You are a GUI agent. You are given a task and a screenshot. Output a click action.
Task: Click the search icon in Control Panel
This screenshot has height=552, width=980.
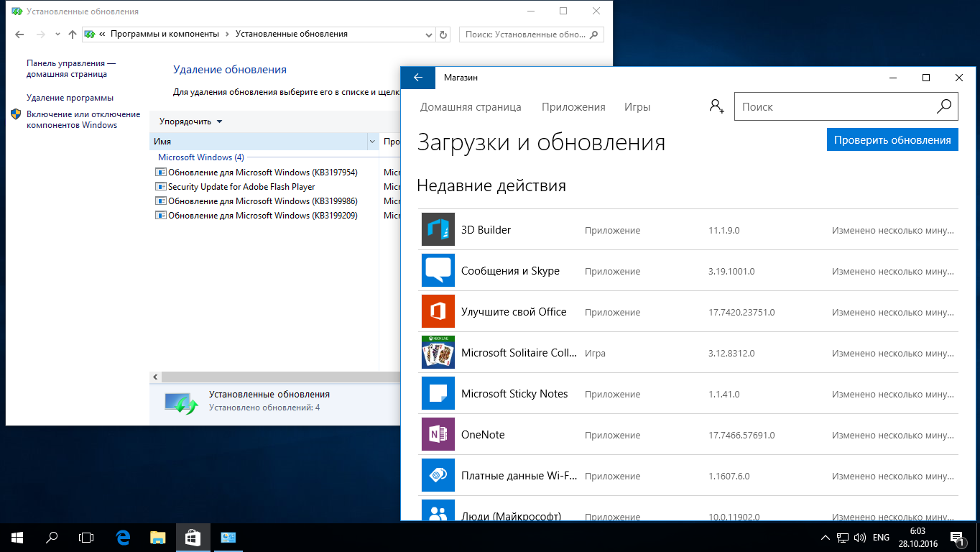pyautogui.click(x=594, y=34)
